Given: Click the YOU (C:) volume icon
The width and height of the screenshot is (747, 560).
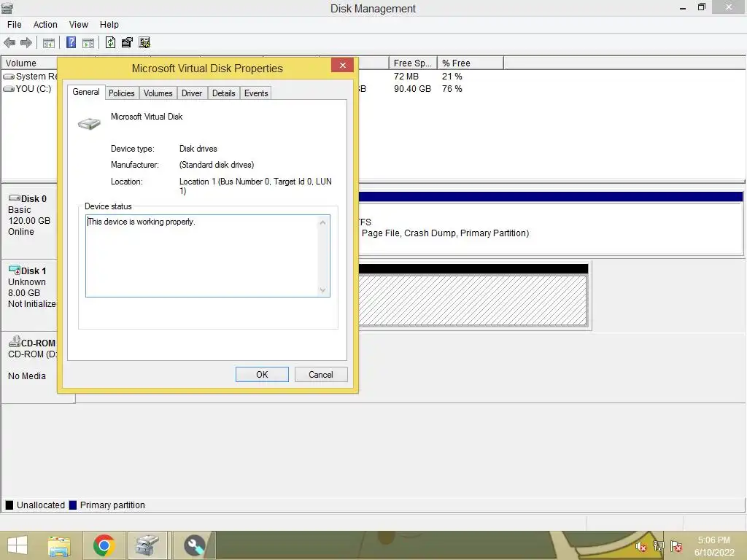Looking at the screenshot, I should point(9,89).
